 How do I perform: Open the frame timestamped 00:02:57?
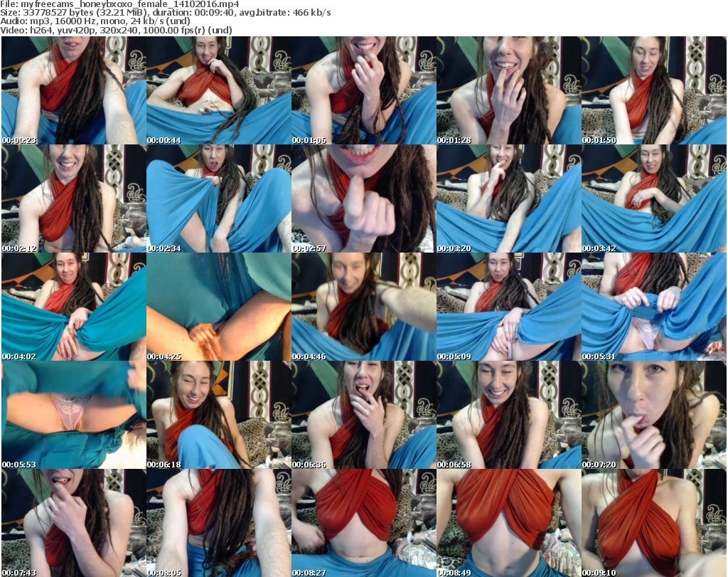tap(363, 198)
